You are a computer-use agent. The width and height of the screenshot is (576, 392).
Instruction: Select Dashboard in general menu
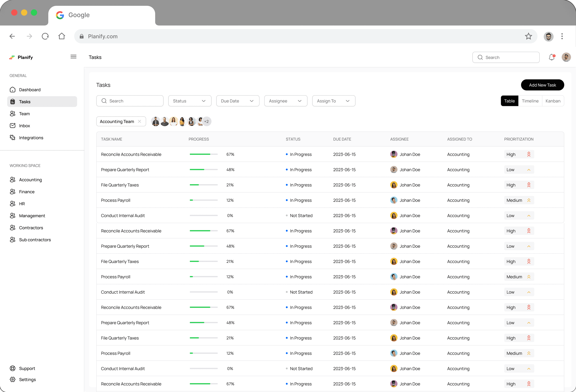(30, 90)
